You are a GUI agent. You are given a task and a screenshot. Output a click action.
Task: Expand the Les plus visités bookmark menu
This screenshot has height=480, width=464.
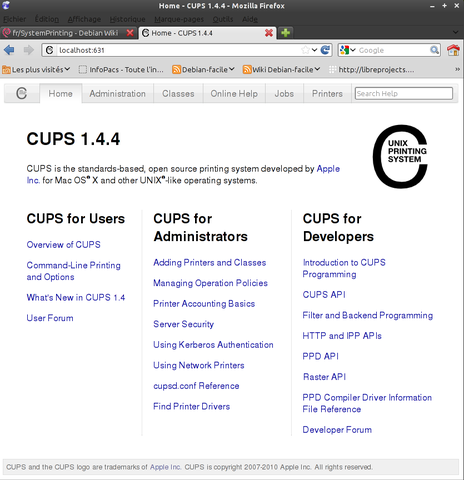tap(67, 69)
